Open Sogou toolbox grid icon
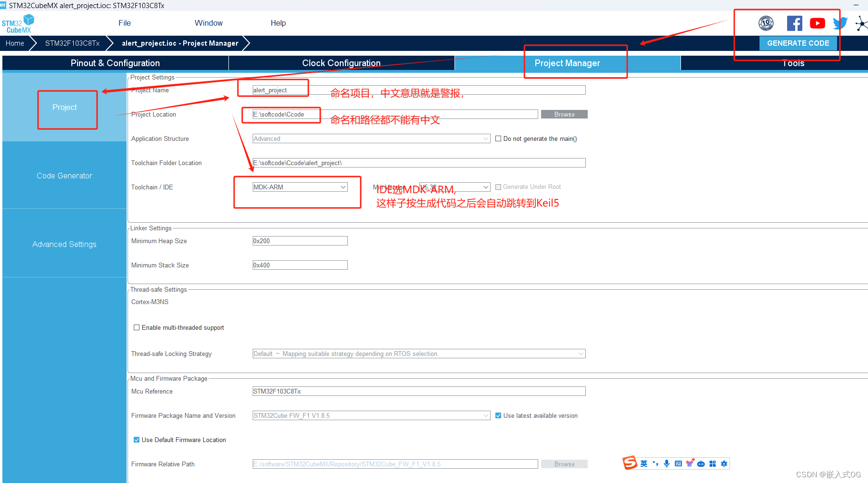Viewport: 868px width, 483px height. 712,463
